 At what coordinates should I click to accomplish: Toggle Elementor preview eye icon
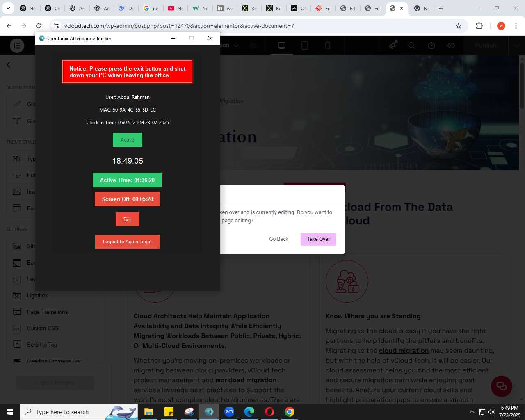(x=451, y=46)
